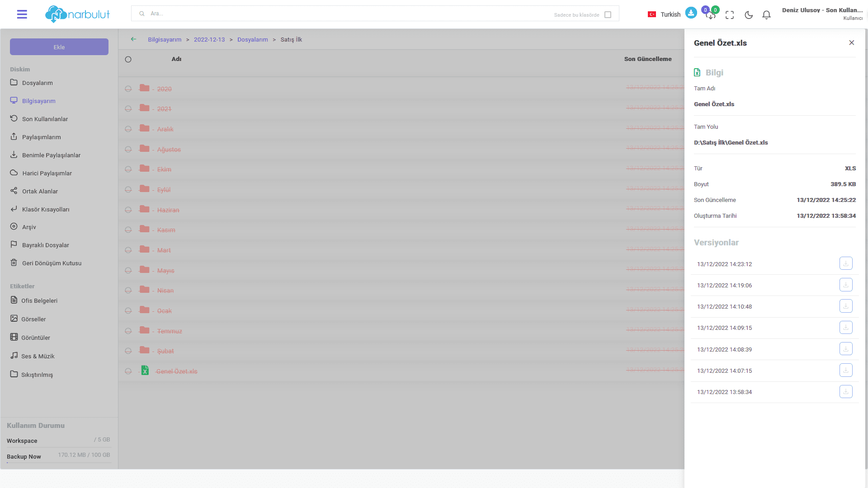Enter fullscreen mode icon
Image resolution: width=868 pixels, height=488 pixels.
(730, 15)
